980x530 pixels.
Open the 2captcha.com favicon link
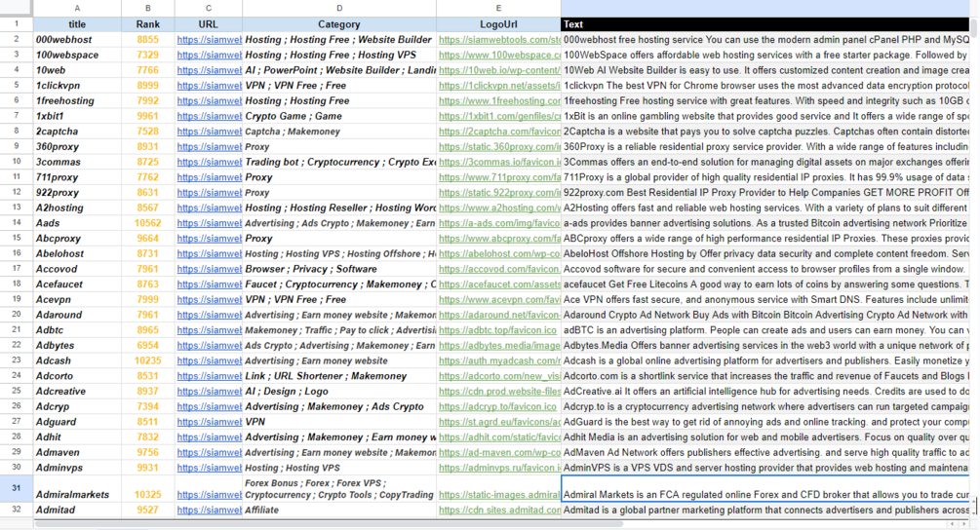[x=499, y=132]
